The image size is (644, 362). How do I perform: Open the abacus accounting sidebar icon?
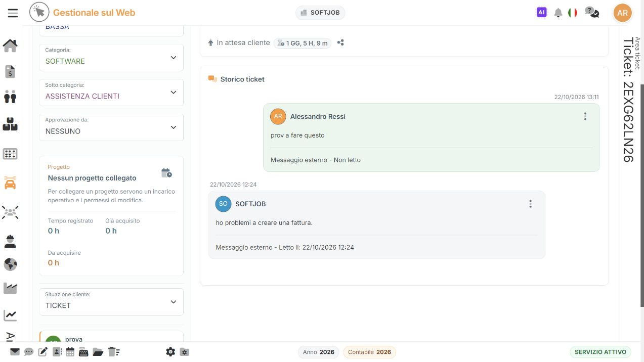[10, 154]
